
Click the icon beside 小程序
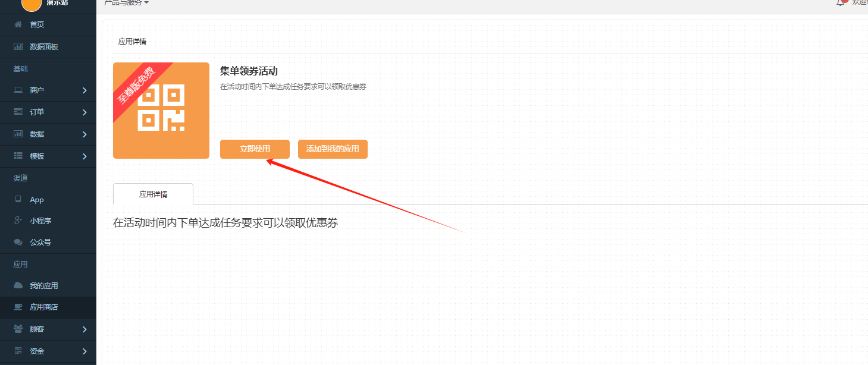coord(18,221)
